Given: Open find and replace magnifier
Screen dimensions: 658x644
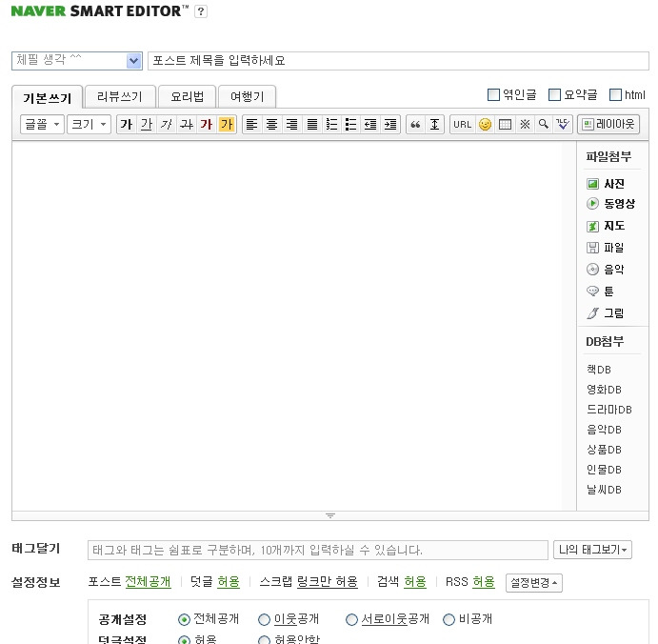Looking at the screenshot, I should tap(544, 124).
